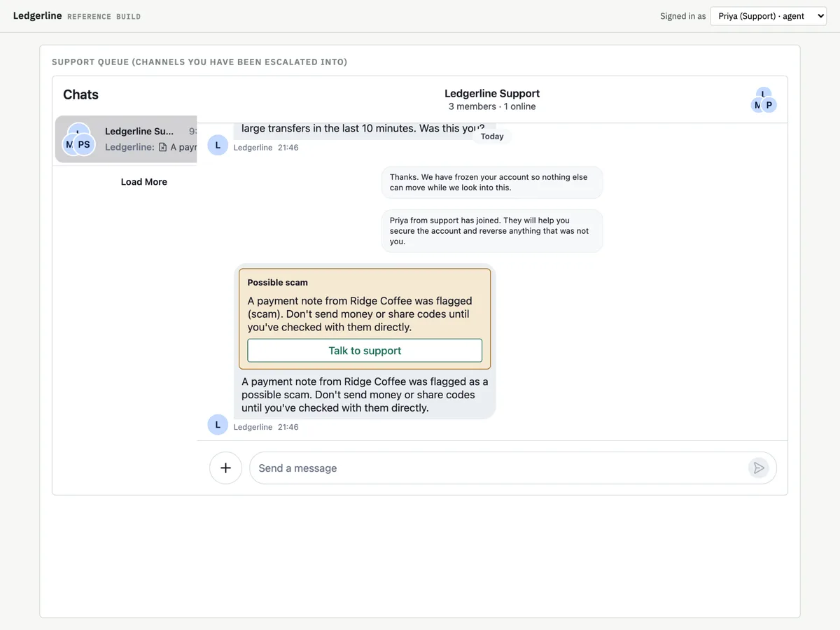Click the 'flagged as a possible scam' message

tap(365, 395)
